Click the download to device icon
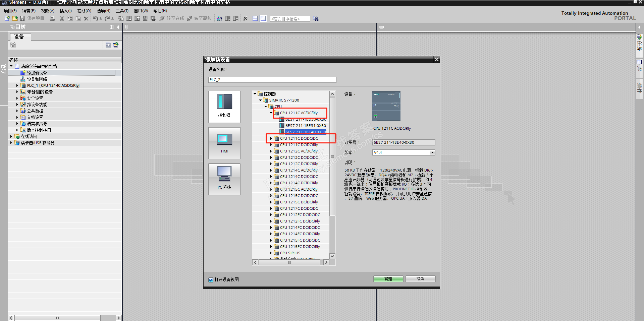This screenshot has height=321, width=644. [129, 18]
